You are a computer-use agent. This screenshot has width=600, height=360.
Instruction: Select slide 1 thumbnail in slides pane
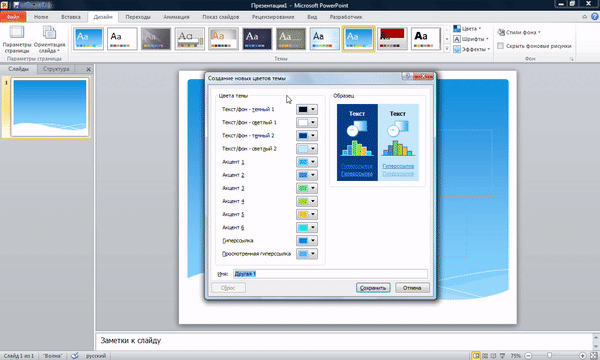point(50,107)
